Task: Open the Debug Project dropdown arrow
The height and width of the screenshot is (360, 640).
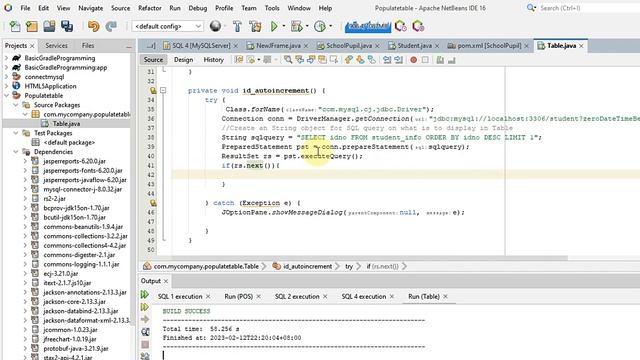Action: click(307, 27)
